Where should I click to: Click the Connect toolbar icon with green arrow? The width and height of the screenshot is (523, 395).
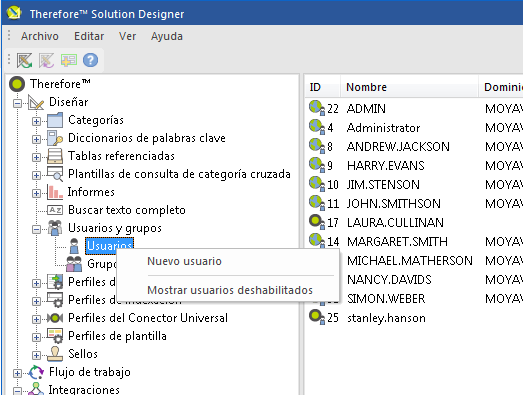[24, 60]
